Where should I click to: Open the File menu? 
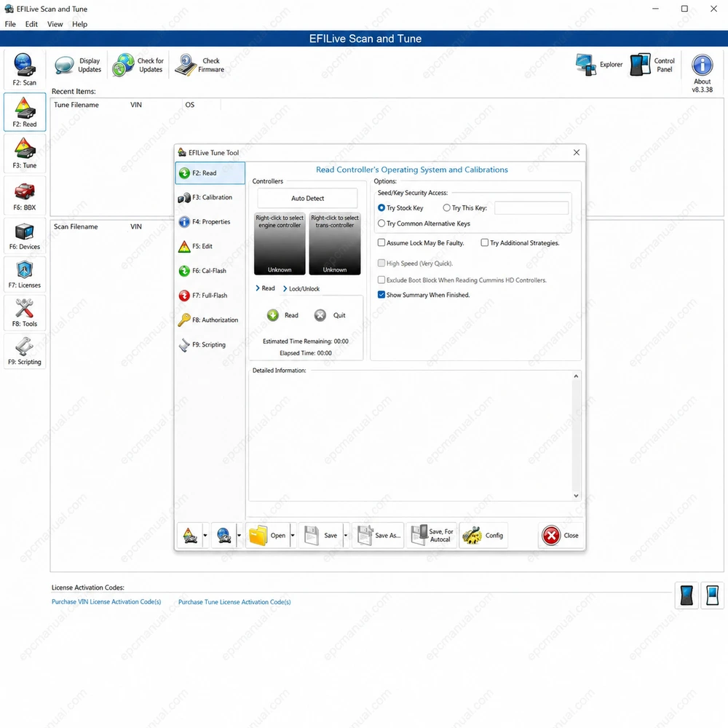tap(10, 24)
